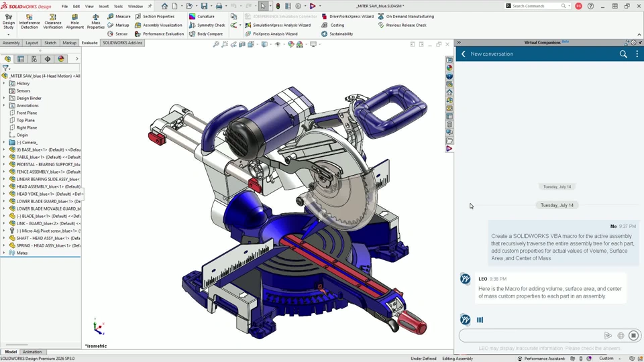
Task: Open Section Properties
Action: point(154,16)
